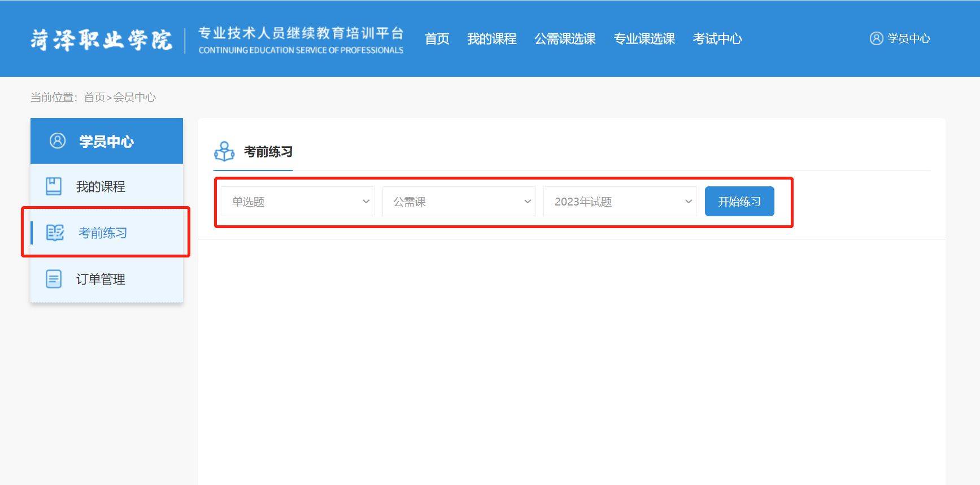Open 我的课程 in top navigation

(x=492, y=38)
